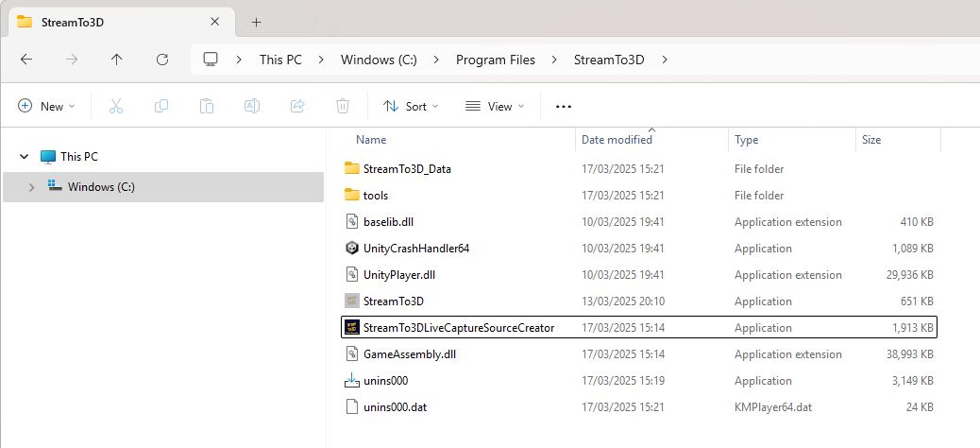Click folder name StreamTo3D_Data
The image size is (980, 448).
[x=407, y=169]
